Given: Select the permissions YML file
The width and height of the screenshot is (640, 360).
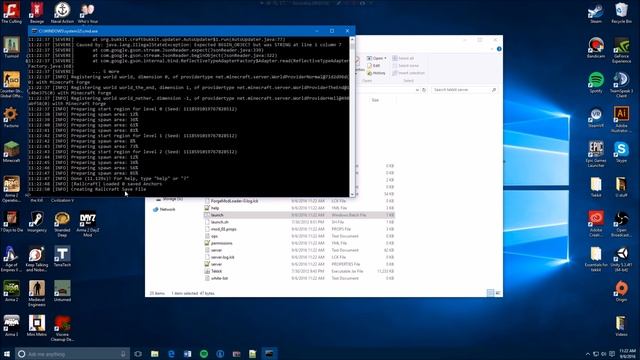Looking at the screenshot, I should (x=299, y=243).
